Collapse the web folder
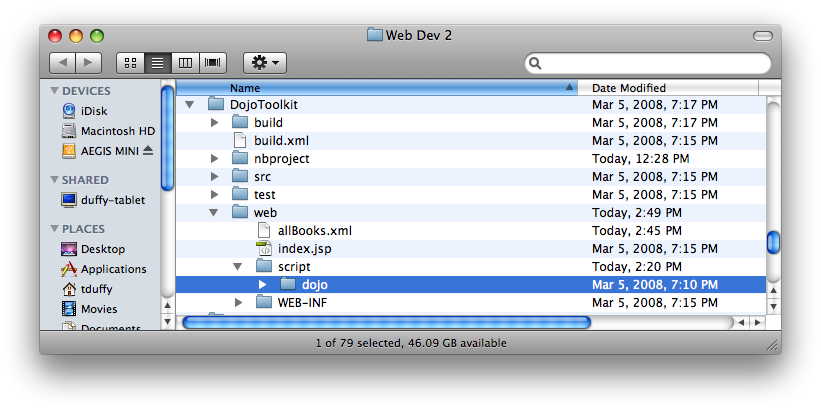 pyautogui.click(x=213, y=213)
